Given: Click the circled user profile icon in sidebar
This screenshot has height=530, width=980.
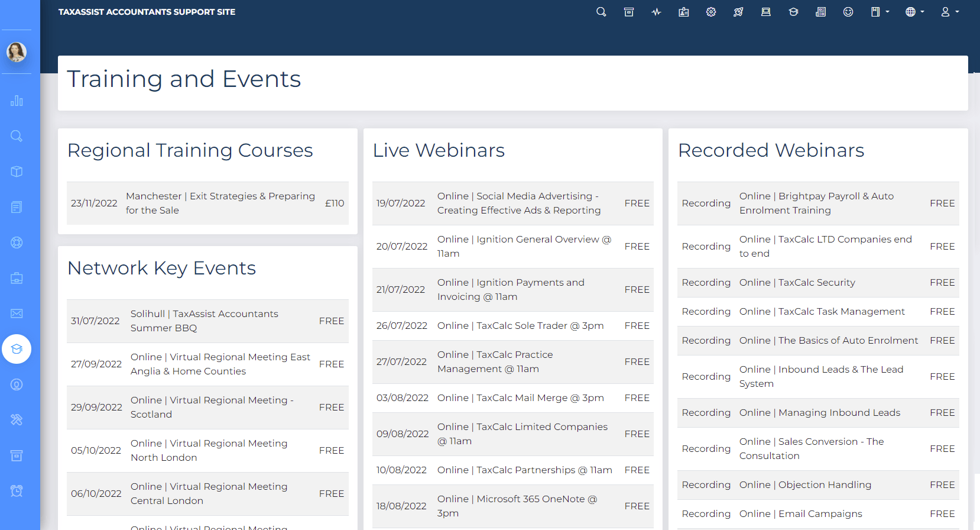Looking at the screenshot, I should click(x=17, y=384).
